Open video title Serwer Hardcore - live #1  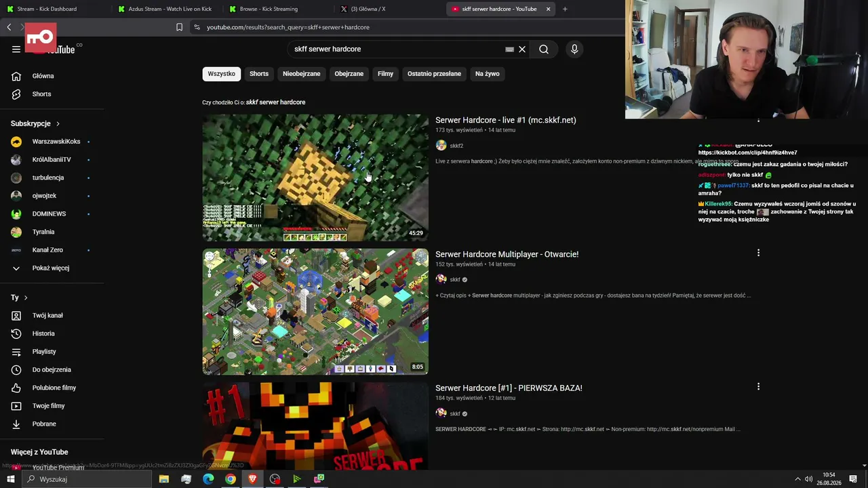coord(505,120)
